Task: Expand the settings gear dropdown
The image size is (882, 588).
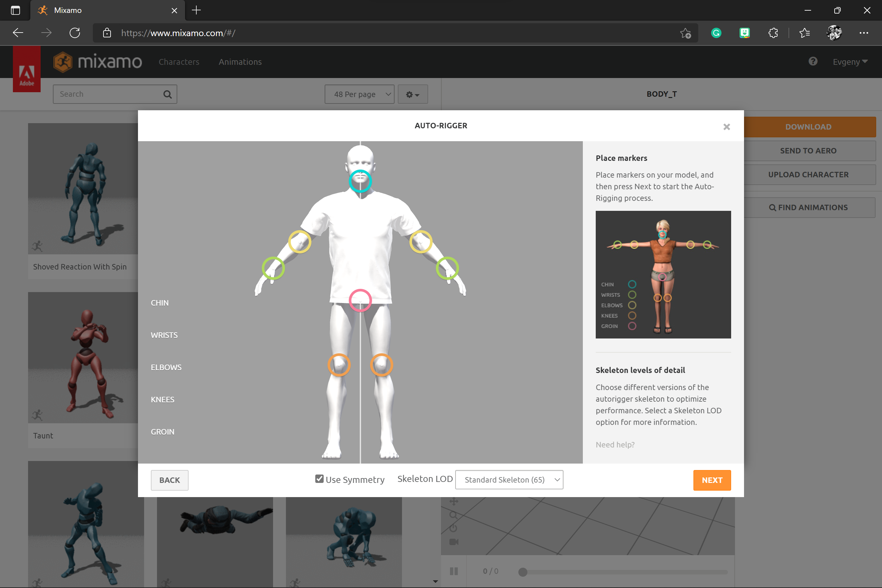Action: [413, 93]
